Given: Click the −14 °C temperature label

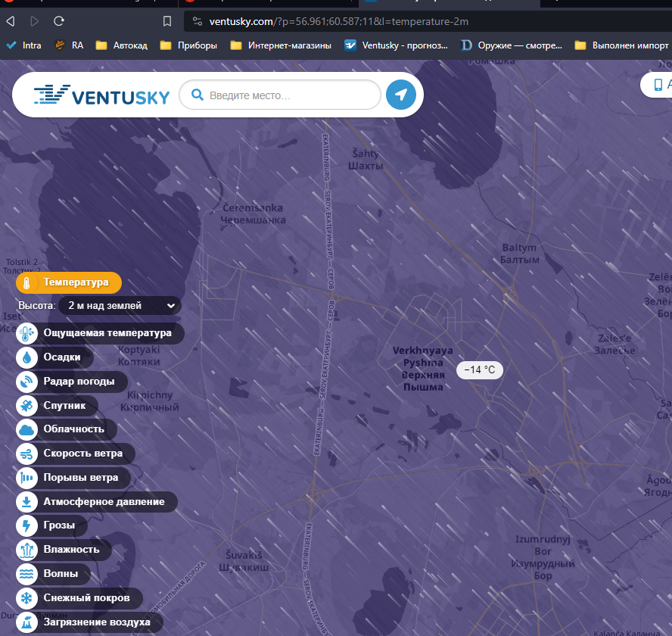Looking at the screenshot, I should (x=480, y=370).
